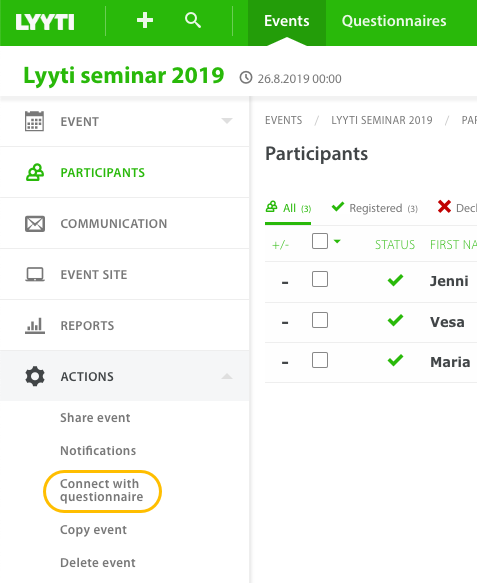Open search with the magnifier icon
This screenshot has height=583, width=477.
click(193, 20)
